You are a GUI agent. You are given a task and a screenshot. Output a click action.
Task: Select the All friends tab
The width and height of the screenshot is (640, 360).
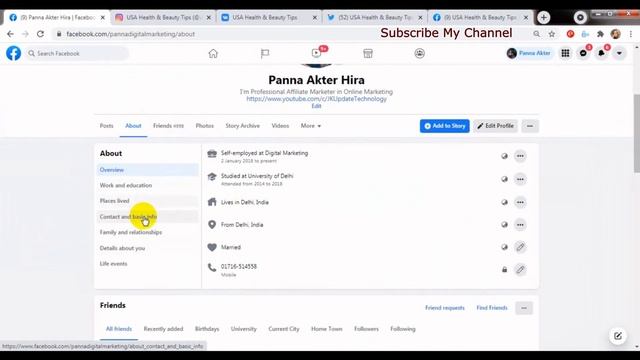(119, 329)
